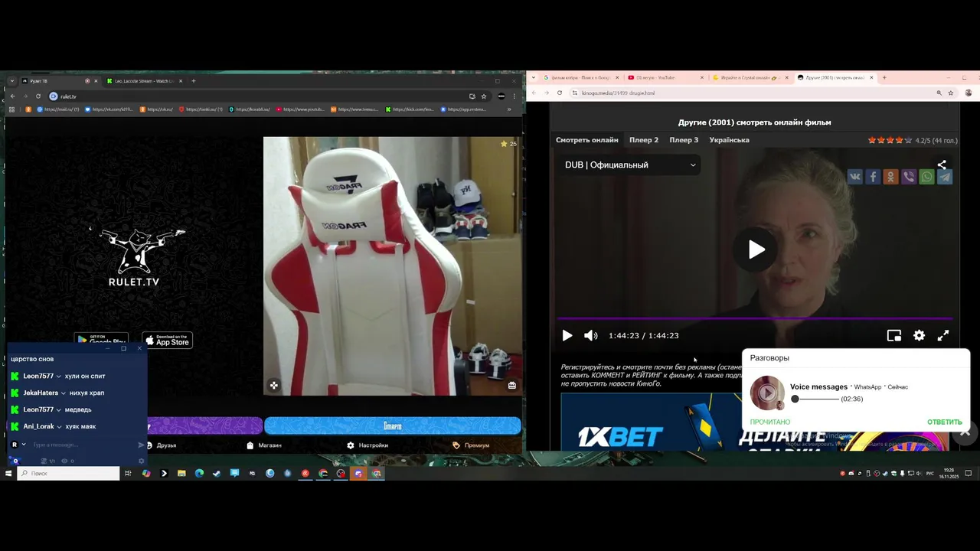The height and width of the screenshot is (551, 980).
Task: Click voice message progress slider
Action: pyautogui.click(x=816, y=399)
